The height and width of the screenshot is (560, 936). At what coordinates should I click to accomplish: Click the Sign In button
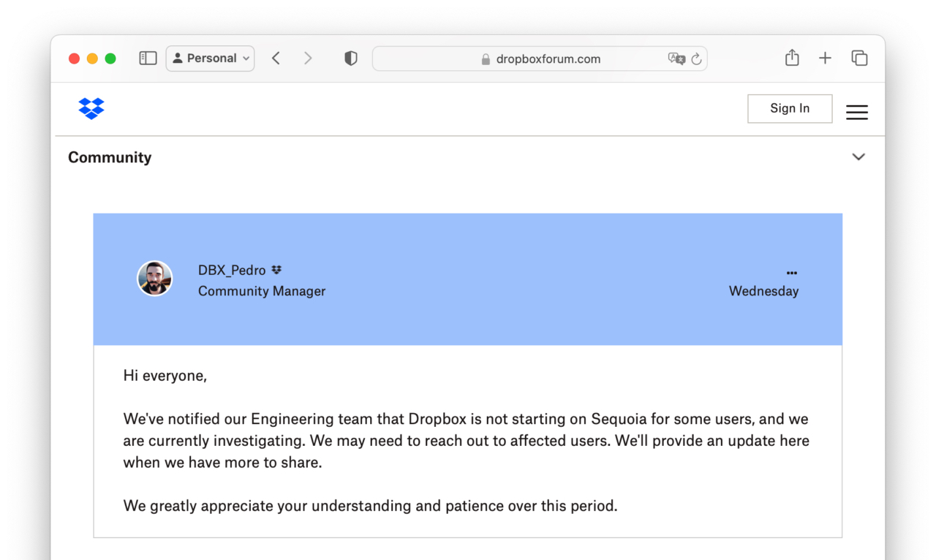tap(790, 108)
